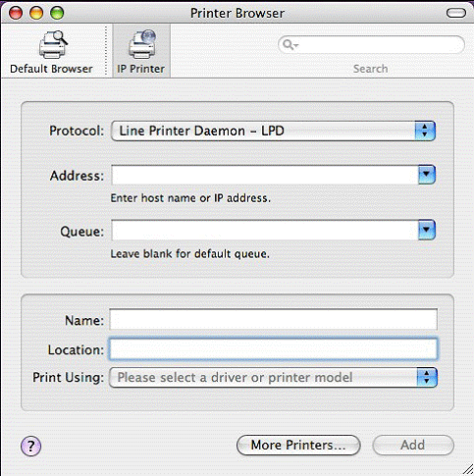The width and height of the screenshot is (474, 476).
Task: Open the Protocol popup menu
Action: click(x=273, y=131)
